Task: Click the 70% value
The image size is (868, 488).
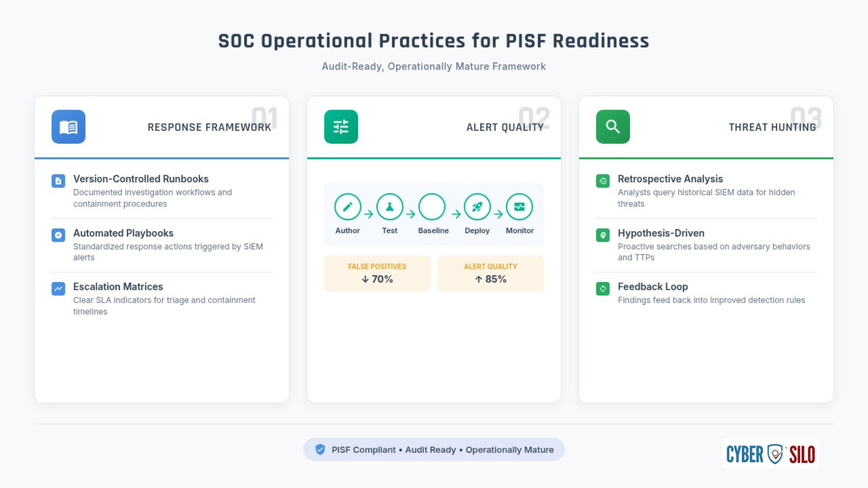Action: click(x=382, y=279)
